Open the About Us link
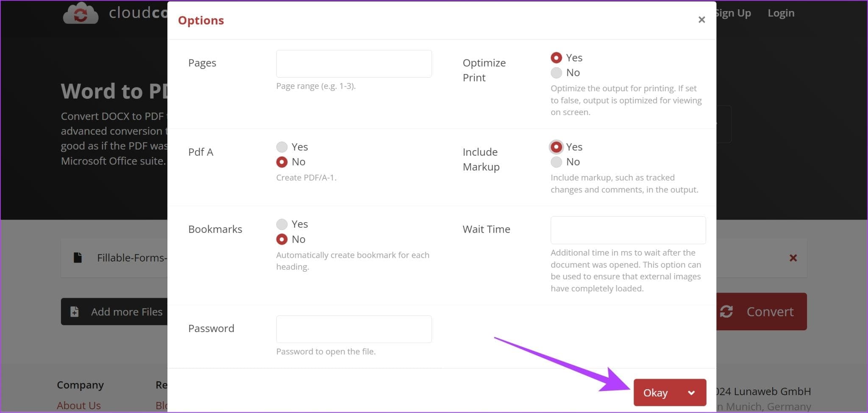Screen dimensions: 868x413 [x=79, y=405]
